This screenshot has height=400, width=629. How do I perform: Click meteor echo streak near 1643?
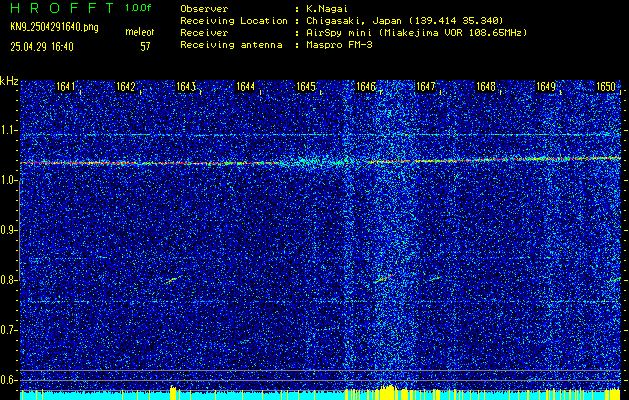174,279
